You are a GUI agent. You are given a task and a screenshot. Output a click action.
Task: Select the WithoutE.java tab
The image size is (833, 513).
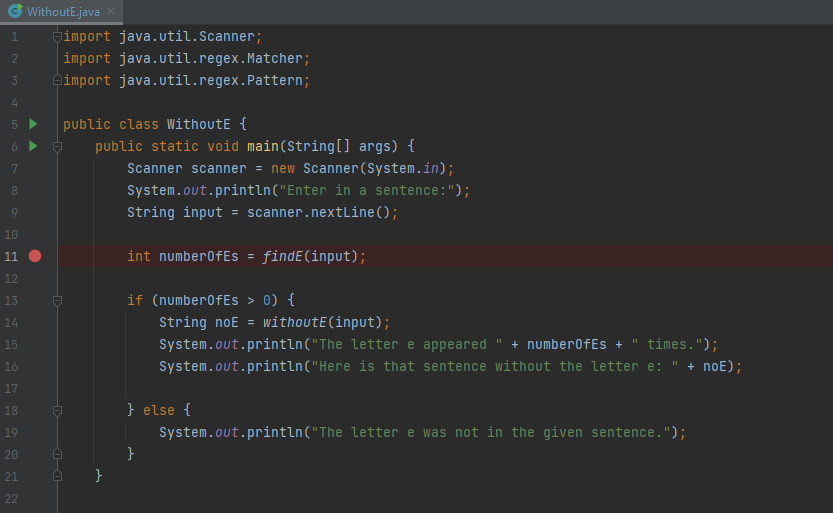coord(62,12)
